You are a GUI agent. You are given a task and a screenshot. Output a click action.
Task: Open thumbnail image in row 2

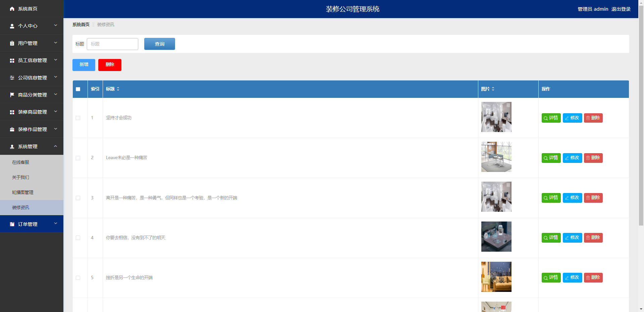(496, 157)
